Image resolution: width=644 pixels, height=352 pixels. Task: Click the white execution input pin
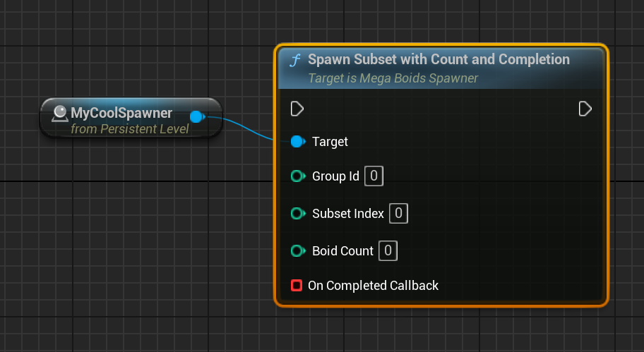pos(297,109)
